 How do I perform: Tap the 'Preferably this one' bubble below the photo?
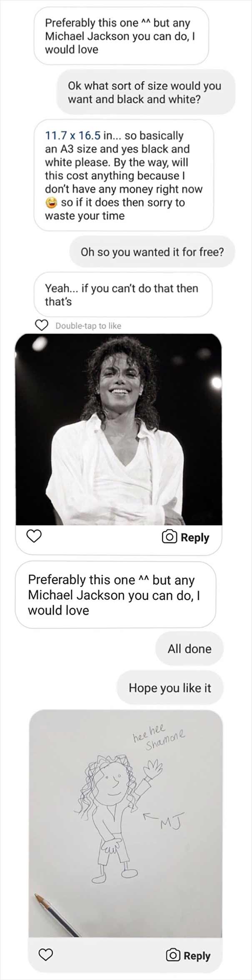pyautogui.click(x=115, y=594)
